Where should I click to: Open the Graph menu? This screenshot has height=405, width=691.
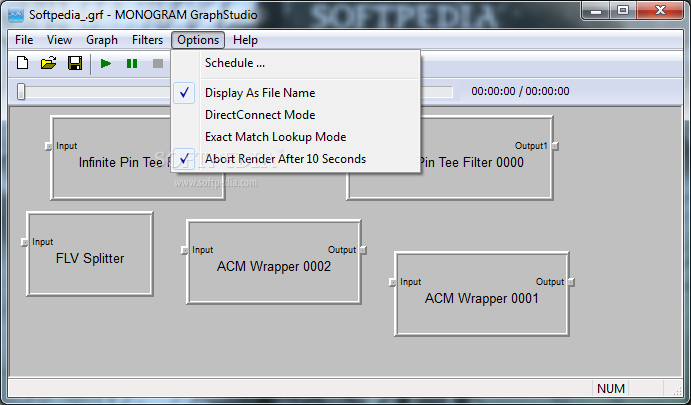coord(102,40)
